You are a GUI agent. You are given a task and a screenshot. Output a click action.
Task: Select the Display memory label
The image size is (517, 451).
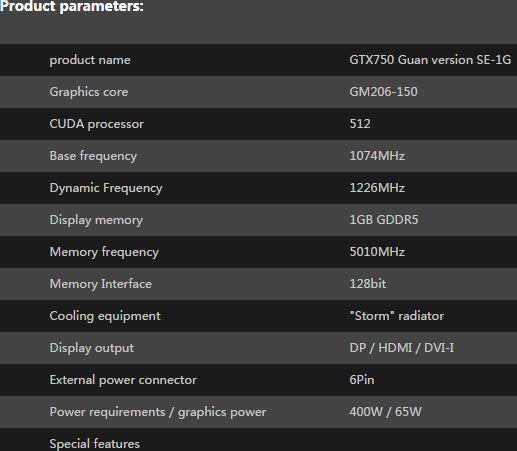[96, 220]
